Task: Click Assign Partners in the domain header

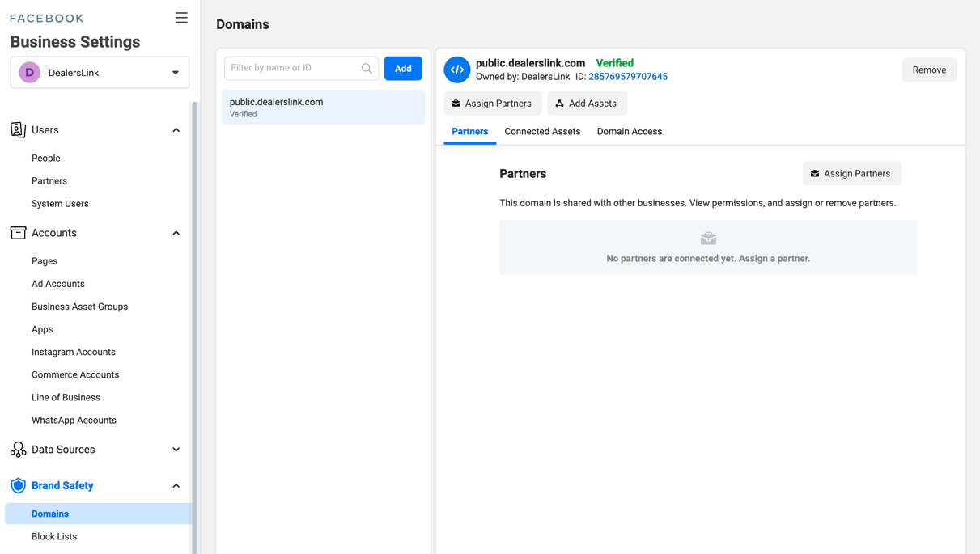Action: tap(492, 104)
